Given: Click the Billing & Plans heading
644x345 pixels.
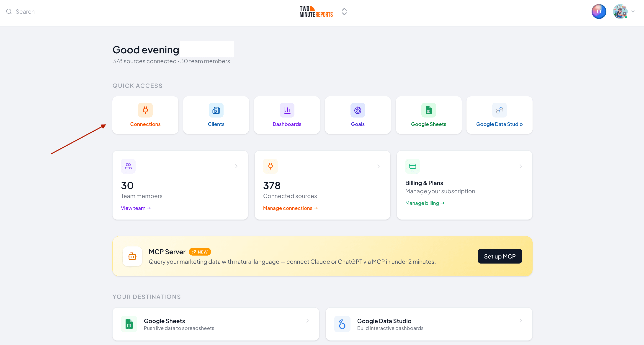Looking at the screenshot, I should 424,183.
